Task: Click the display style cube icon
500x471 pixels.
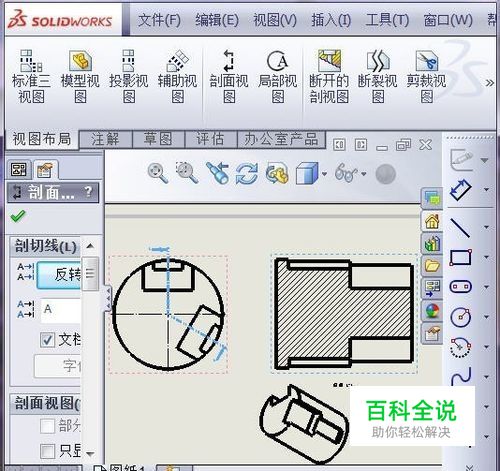Action: (307, 173)
